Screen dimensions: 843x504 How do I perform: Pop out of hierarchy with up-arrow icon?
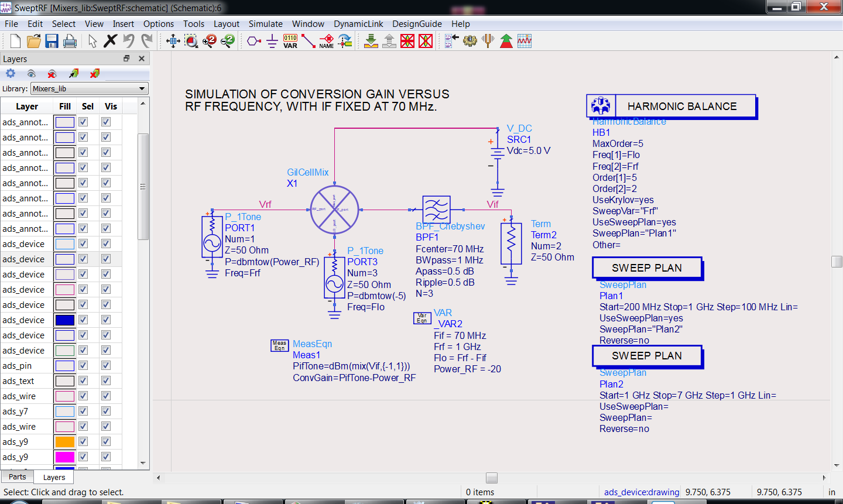pos(389,41)
